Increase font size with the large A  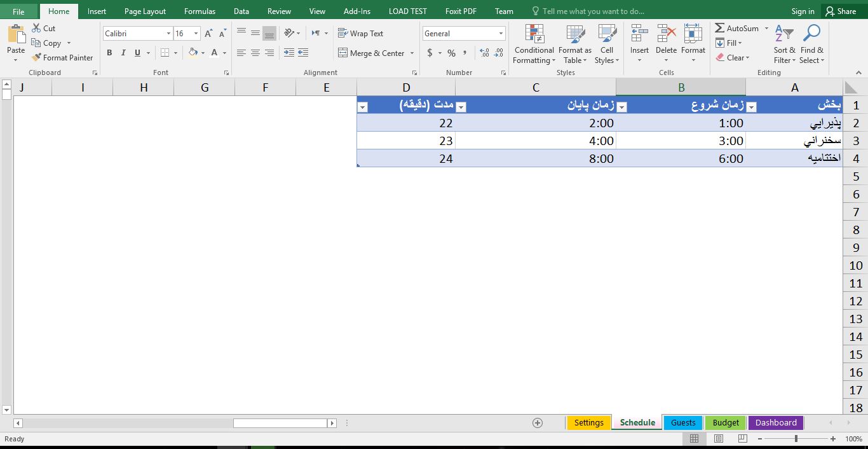(x=208, y=34)
